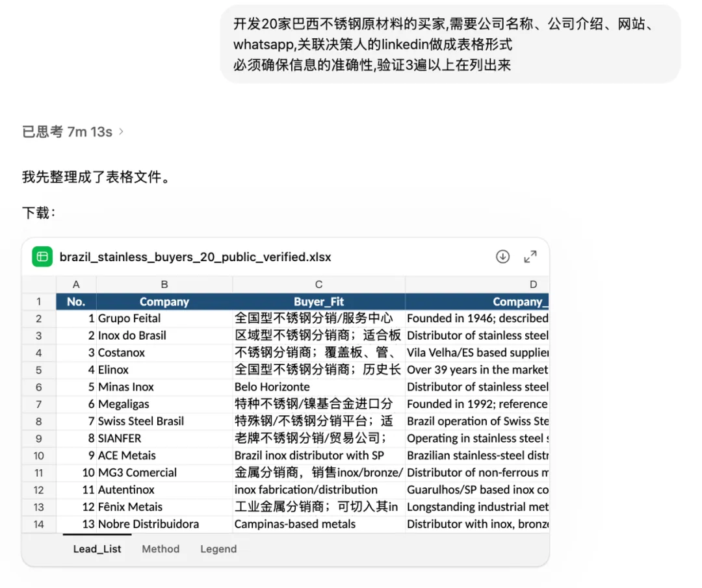Download the xlsx file using the download icon
The width and height of the screenshot is (702, 588).
tap(502, 257)
